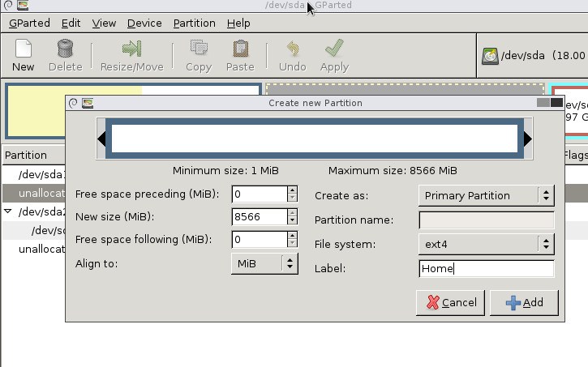The image size is (588, 367).
Task: Increase Free space following value
Action: 292,235
